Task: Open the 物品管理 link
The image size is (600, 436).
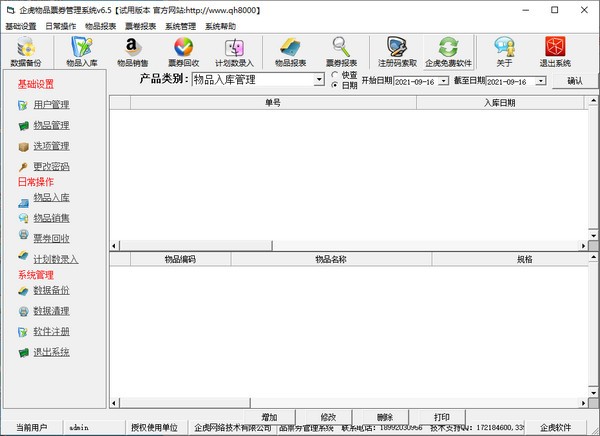Action: coord(51,125)
